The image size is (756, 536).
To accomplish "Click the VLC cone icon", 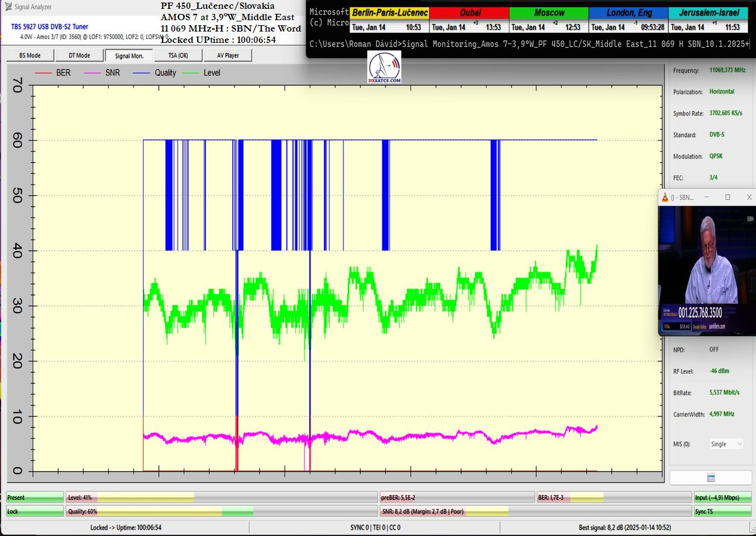I will coord(665,197).
